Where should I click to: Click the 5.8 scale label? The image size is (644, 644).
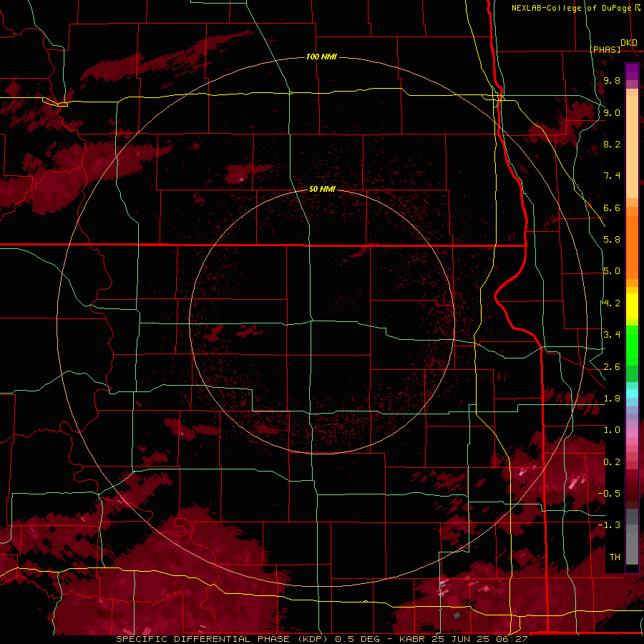pyautogui.click(x=612, y=240)
